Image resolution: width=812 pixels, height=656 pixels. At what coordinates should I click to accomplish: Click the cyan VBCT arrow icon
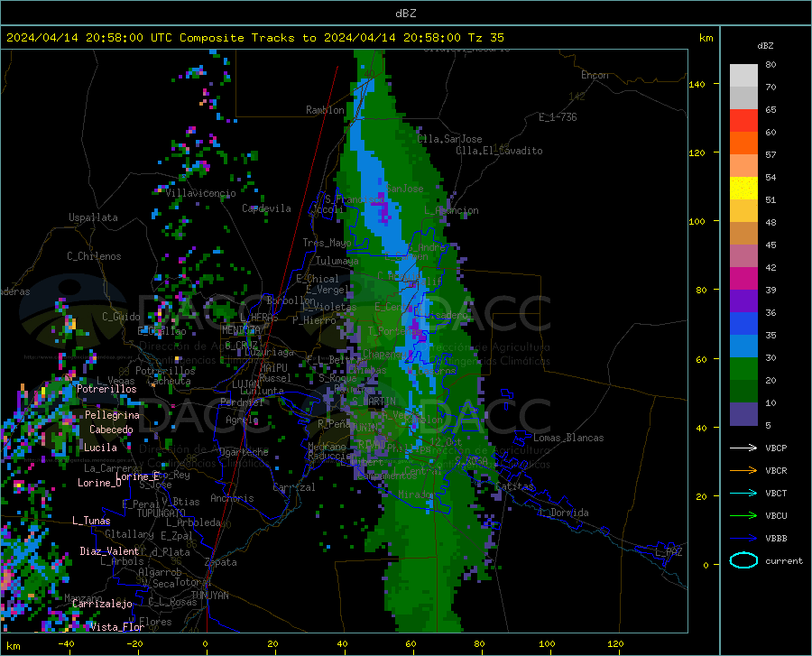[743, 493]
